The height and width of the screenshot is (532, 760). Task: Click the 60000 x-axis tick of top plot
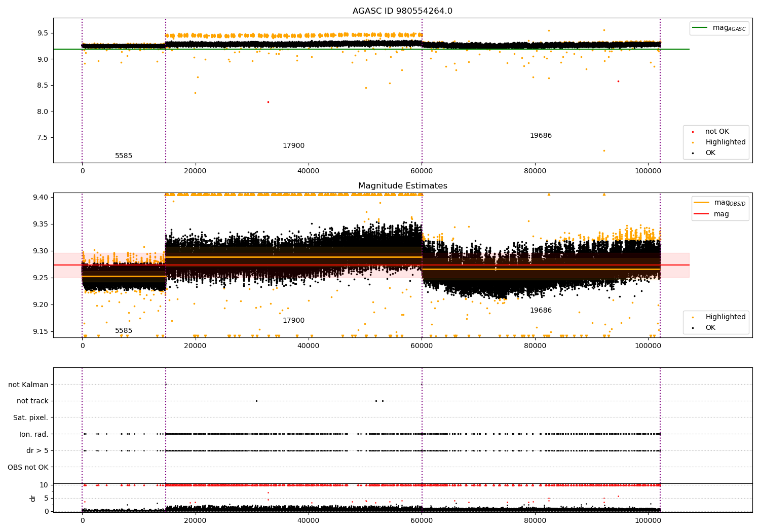422,171
